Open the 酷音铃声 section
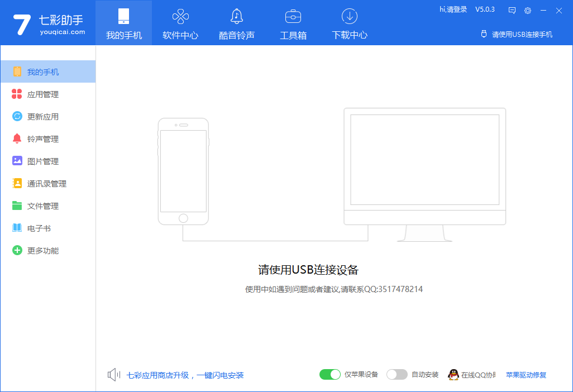 point(236,22)
